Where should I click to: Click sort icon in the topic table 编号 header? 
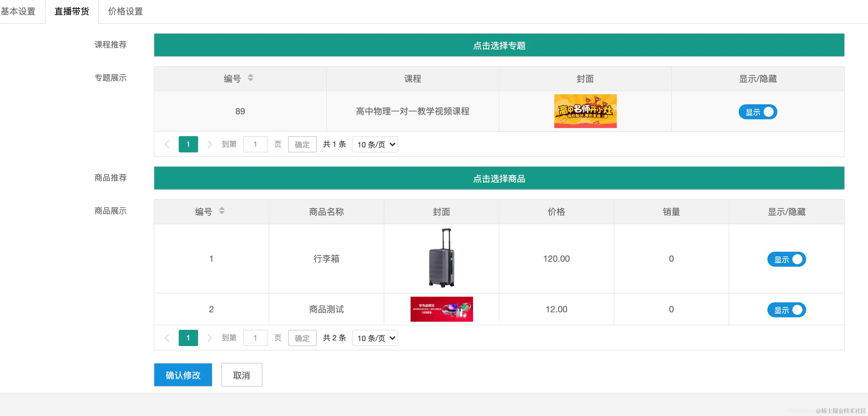(250, 78)
